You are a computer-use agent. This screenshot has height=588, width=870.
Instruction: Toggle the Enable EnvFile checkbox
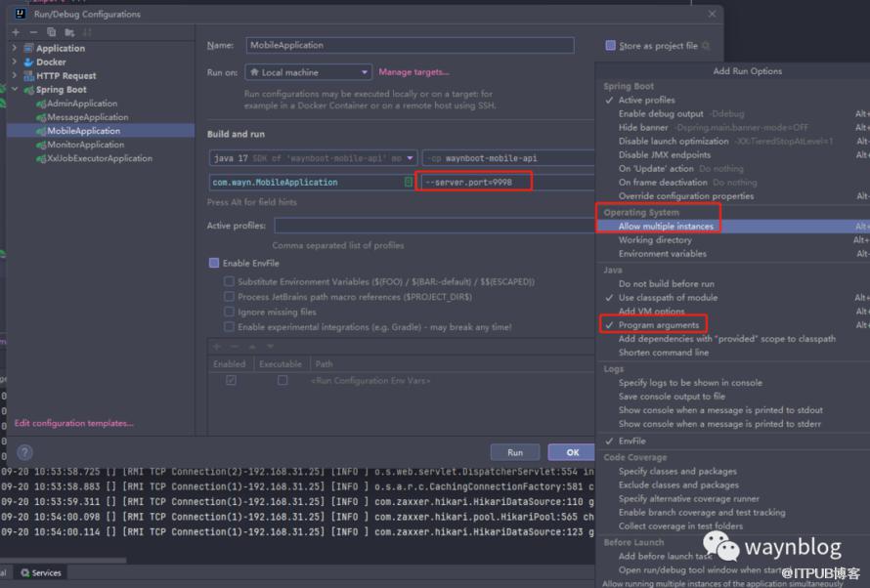[214, 263]
